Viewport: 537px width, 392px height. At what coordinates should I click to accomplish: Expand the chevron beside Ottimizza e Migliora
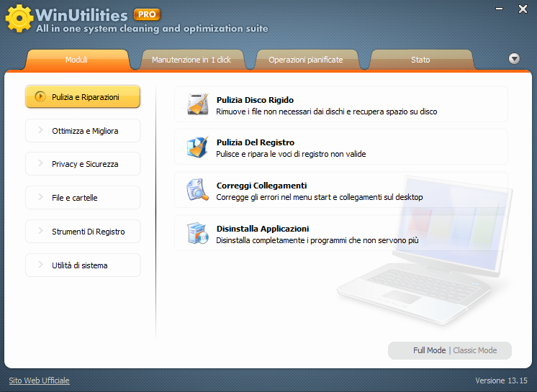point(40,130)
